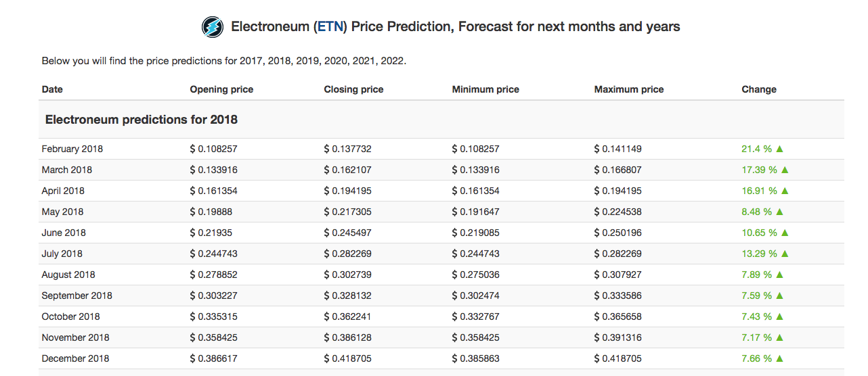Click the up triangle for August 2018
Viewport: 868px width, 376px height.
[x=779, y=275]
